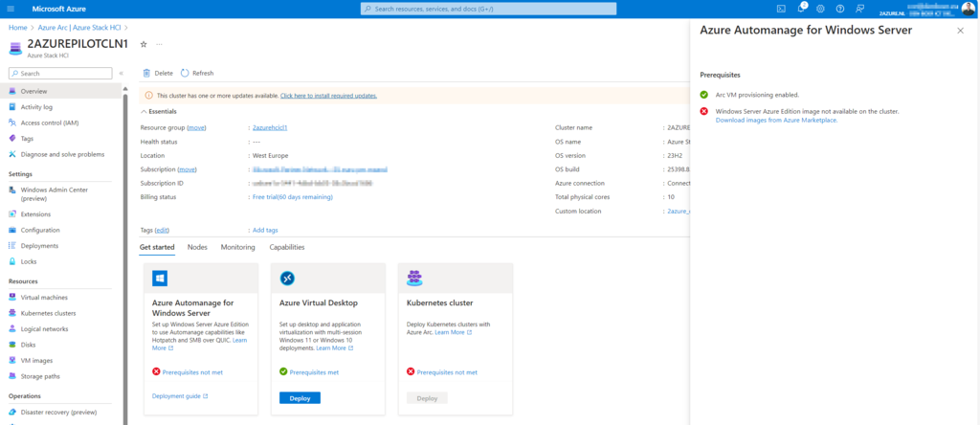Go to Home in the breadcrumb
This screenshot has height=425, width=980.
tap(17, 28)
